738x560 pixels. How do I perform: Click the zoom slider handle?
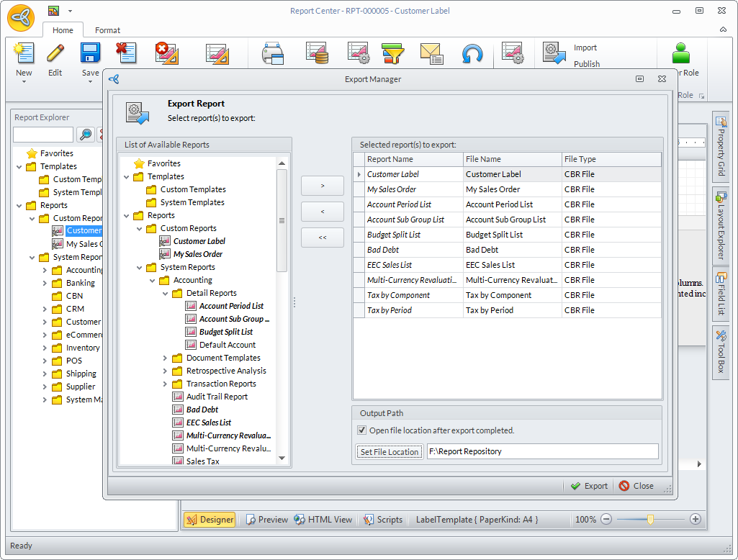point(650,519)
